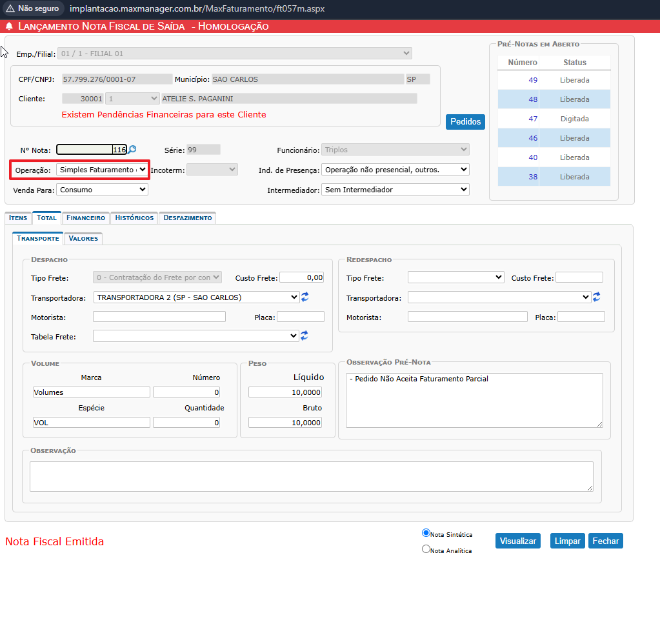Open the Ind. de Presença dropdown
This screenshot has width=660, height=644.
(x=395, y=170)
